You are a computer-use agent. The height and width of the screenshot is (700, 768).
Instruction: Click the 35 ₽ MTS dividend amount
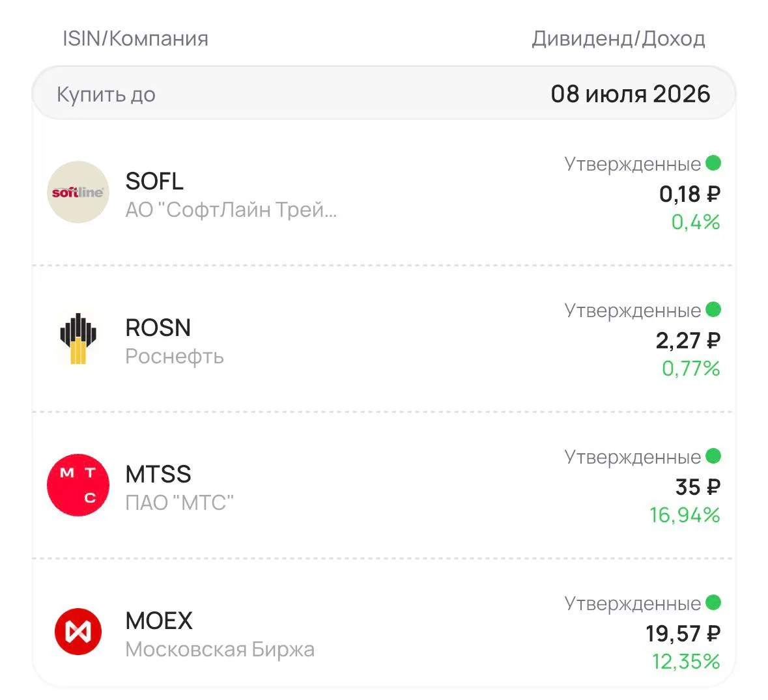[x=698, y=486]
